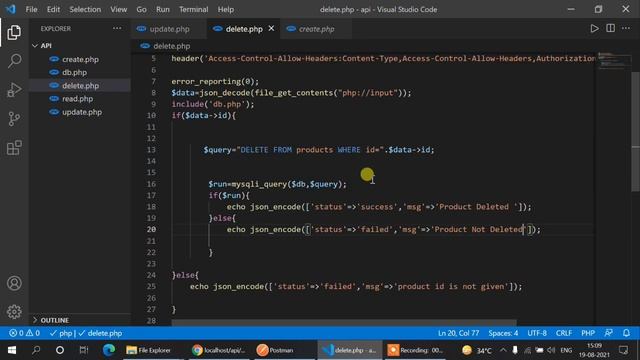
Task: Switch to Chrome localhost/api window
Action: click(219, 350)
